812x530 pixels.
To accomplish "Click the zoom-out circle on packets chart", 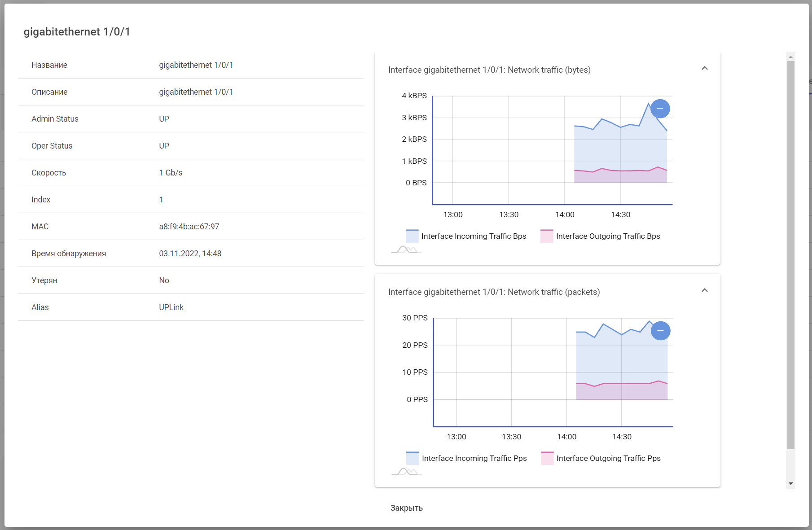I will pyautogui.click(x=660, y=331).
